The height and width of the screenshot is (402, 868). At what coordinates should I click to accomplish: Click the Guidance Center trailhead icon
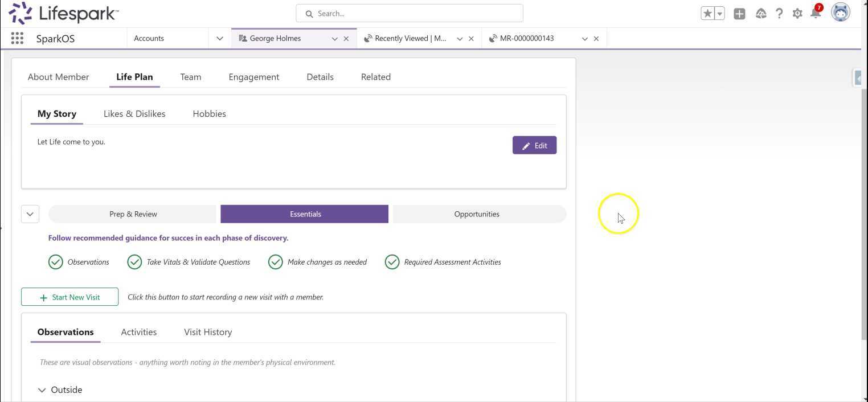(x=761, y=14)
